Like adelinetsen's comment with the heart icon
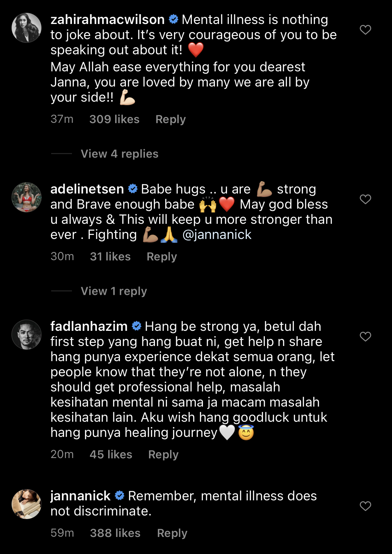The height and width of the screenshot is (554, 392). [365, 199]
